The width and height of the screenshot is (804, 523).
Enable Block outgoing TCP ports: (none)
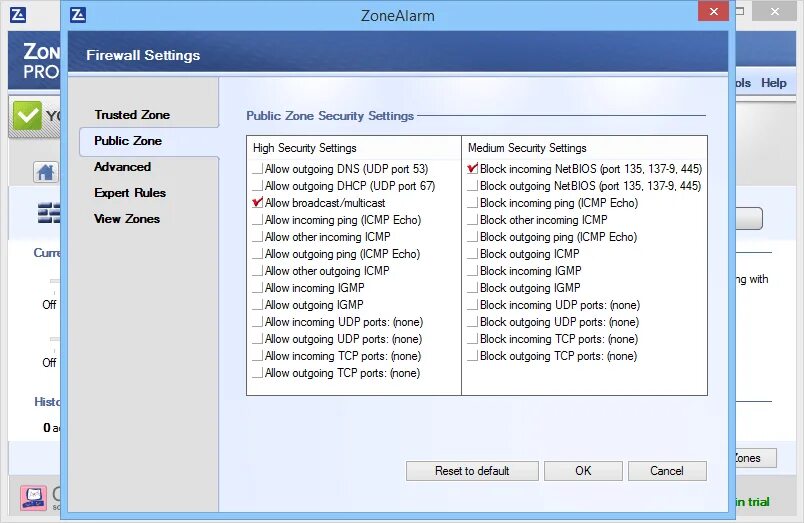point(472,356)
